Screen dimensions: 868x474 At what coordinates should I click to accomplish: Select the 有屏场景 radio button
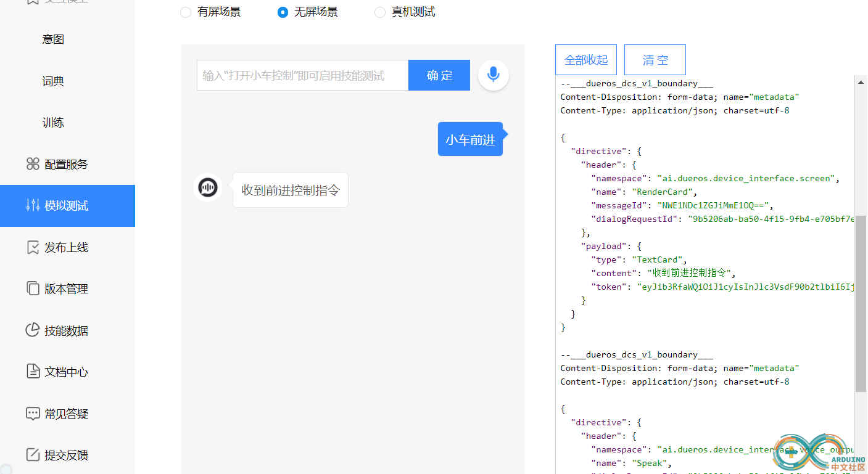pos(185,12)
